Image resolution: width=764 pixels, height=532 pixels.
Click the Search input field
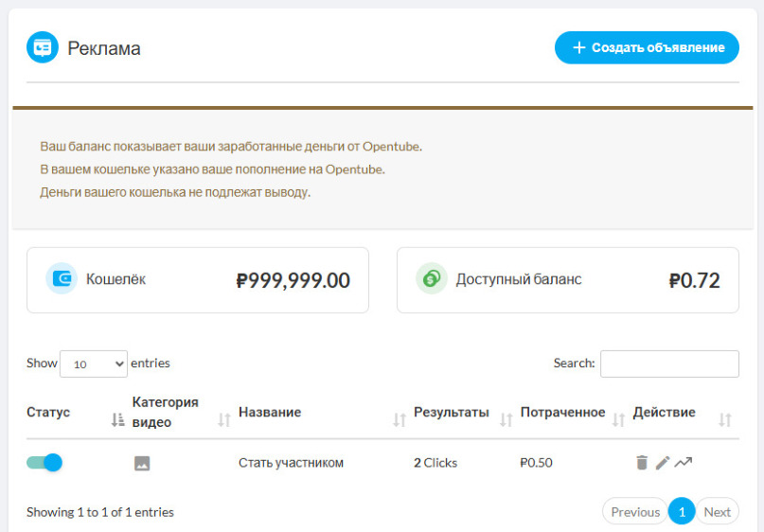pos(669,364)
